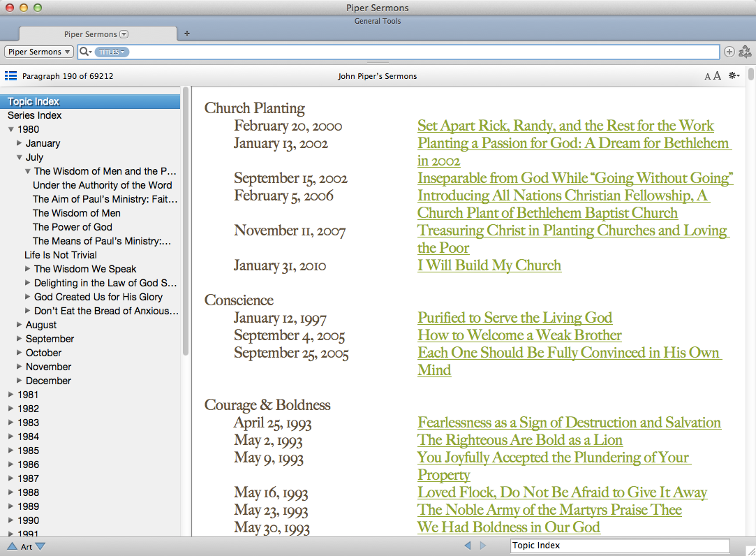The width and height of the screenshot is (756, 556).
Task: Collapse the July node
Action: pos(20,157)
